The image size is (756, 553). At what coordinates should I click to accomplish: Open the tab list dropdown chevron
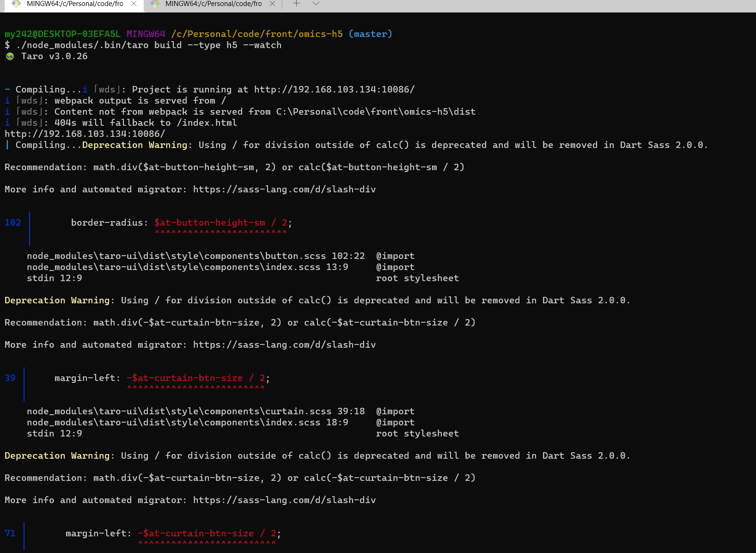316,4
